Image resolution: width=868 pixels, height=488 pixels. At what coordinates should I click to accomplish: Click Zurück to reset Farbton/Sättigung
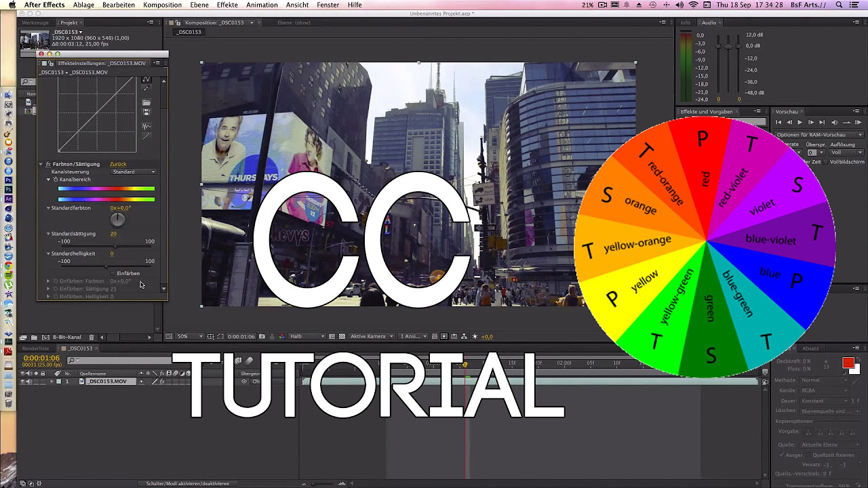click(118, 164)
